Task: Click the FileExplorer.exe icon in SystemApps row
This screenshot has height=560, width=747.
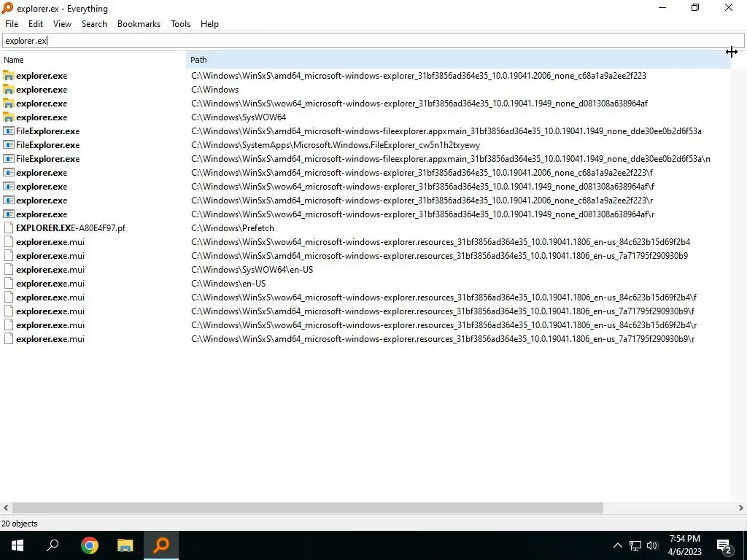Action: point(8,145)
